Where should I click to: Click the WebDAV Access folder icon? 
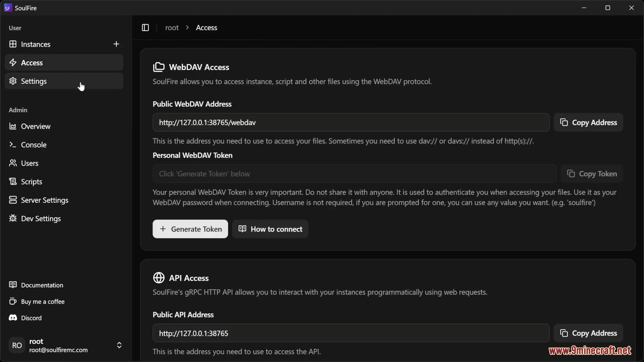[159, 67]
